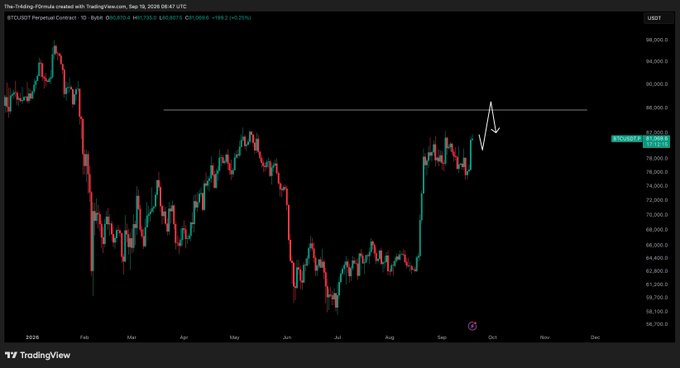Click the 59,700.0 price axis label
Viewport: 680px width, 368px height.
[x=657, y=298]
